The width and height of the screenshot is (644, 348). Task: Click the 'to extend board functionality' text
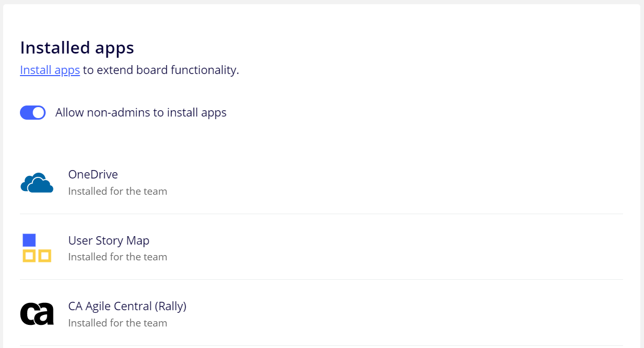point(160,70)
